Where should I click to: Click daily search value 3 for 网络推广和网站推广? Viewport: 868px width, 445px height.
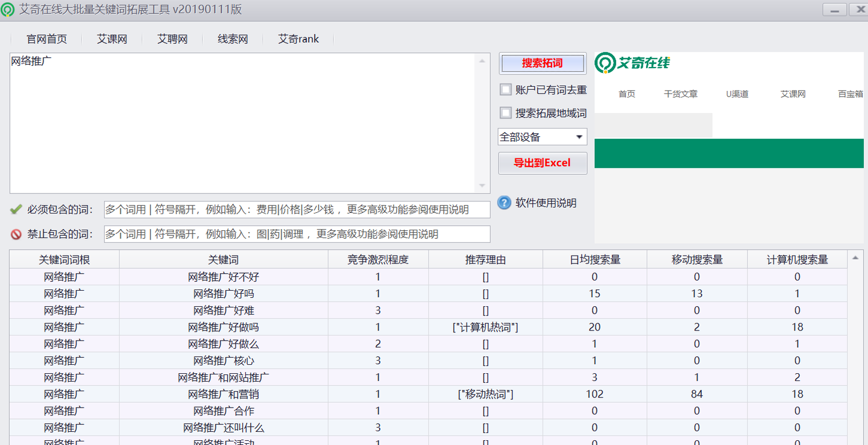coord(595,377)
